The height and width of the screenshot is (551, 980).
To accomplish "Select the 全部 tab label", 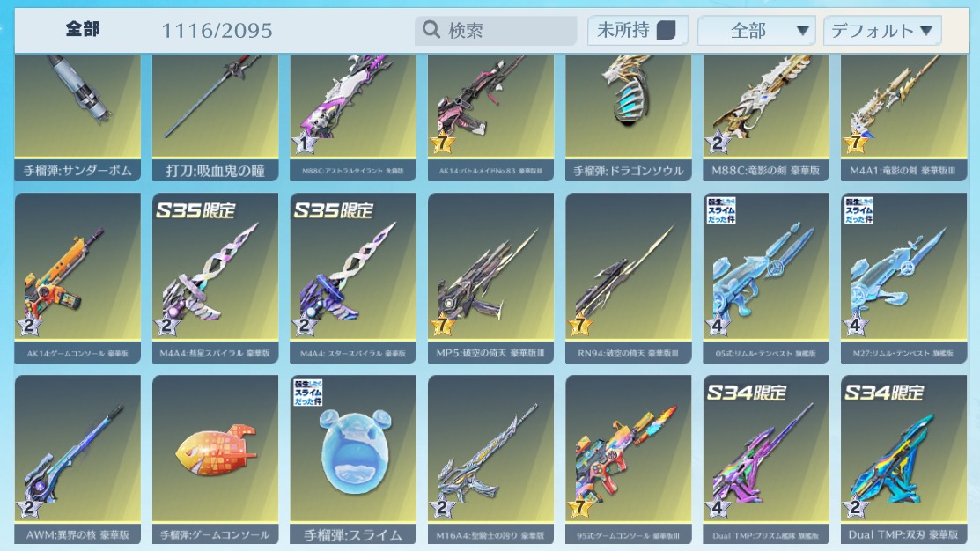I will (83, 29).
